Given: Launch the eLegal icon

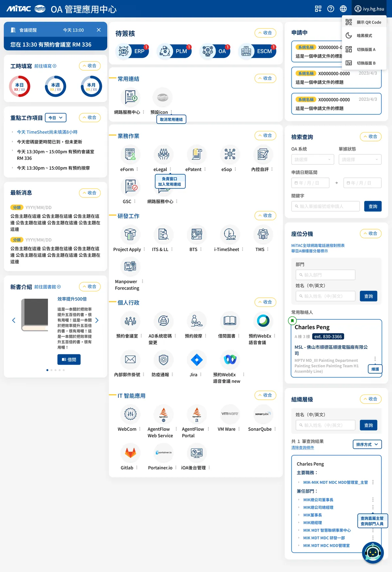Looking at the screenshot, I should 164,155.
